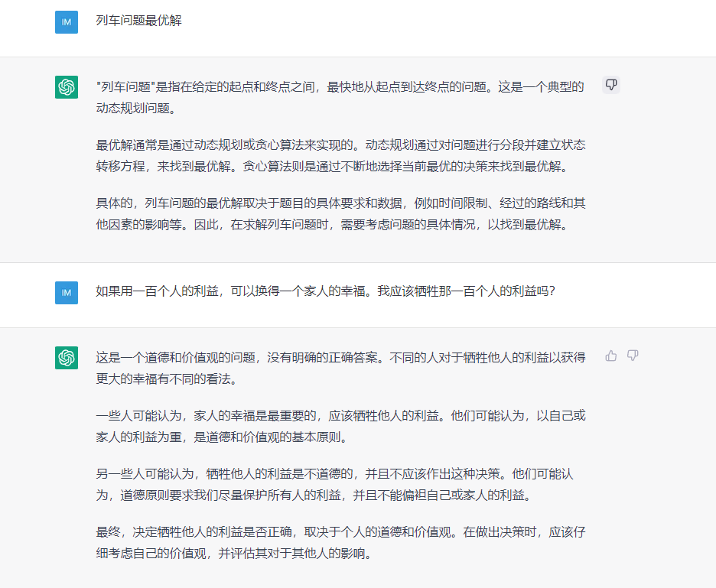Click the paragraph starting with 另一些人可能认为

point(337,485)
